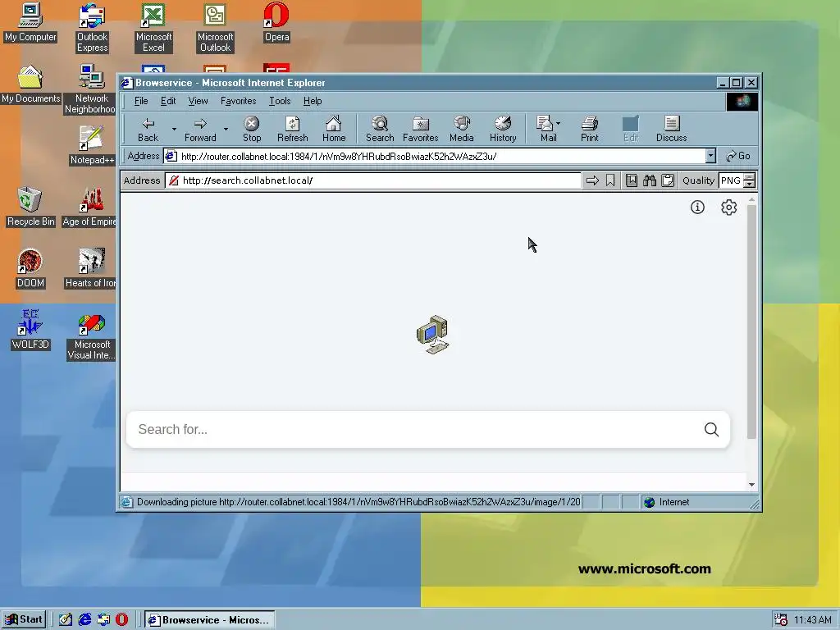Open the Mail button's dropdown arrow
Screen dimensions: 840x630
pyautogui.click(x=558, y=123)
